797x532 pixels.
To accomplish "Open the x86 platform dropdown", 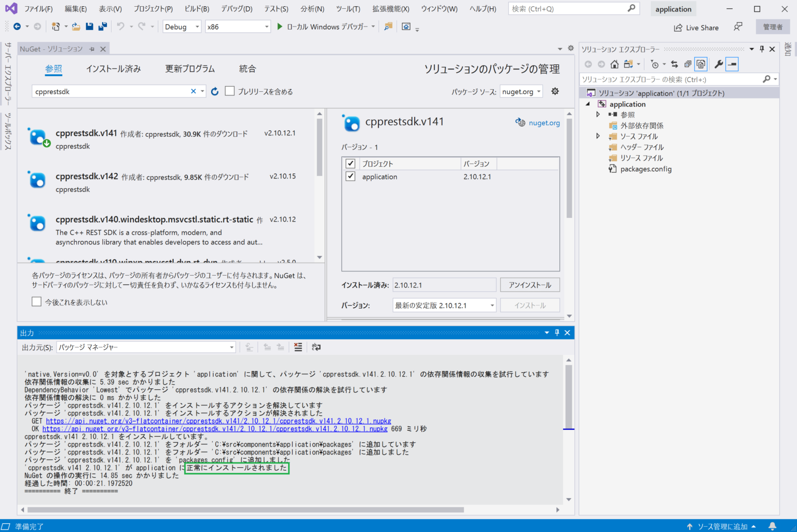I will (x=238, y=26).
